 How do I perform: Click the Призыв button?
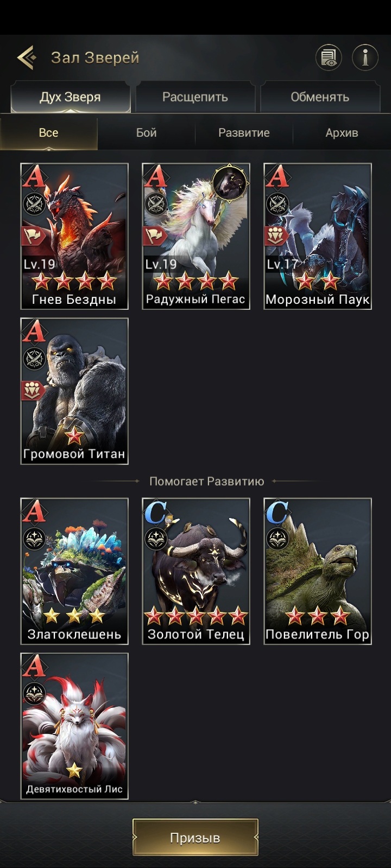tap(195, 837)
